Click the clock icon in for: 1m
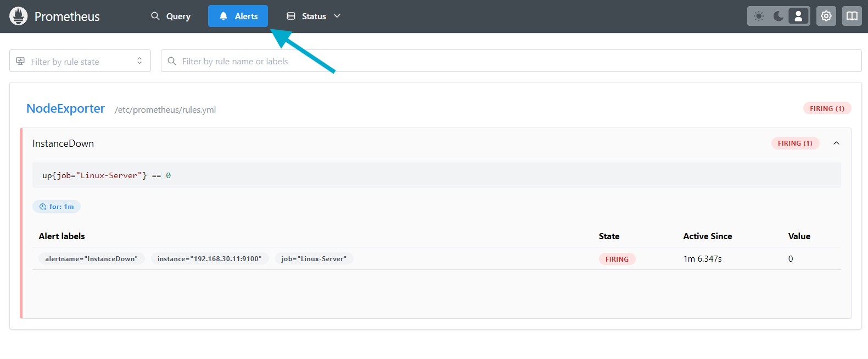This screenshot has height=359, width=868. click(x=43, y=207)
